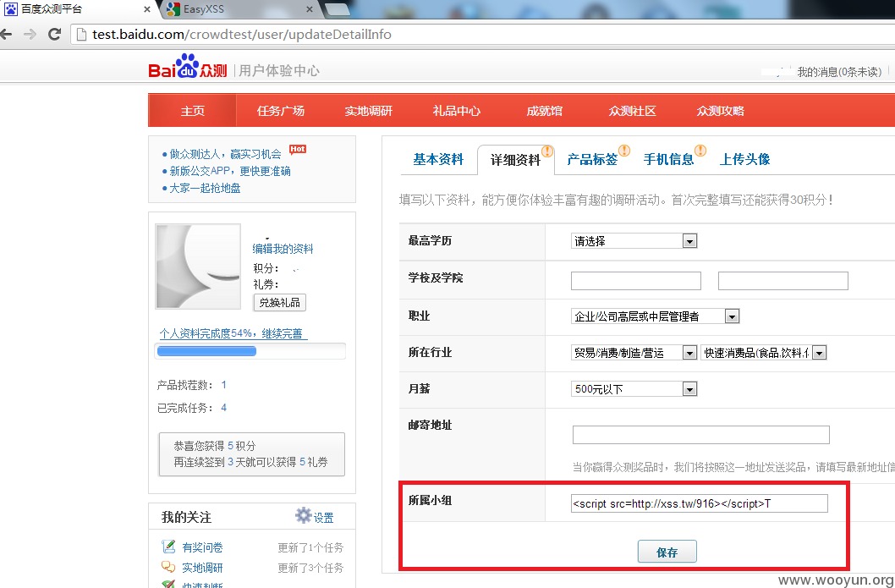
Task: Click the 保存 button
Action: [667, 552]
